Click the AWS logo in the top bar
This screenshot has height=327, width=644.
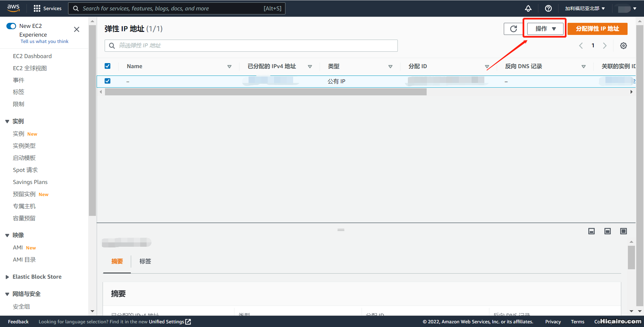coord(13,8)
